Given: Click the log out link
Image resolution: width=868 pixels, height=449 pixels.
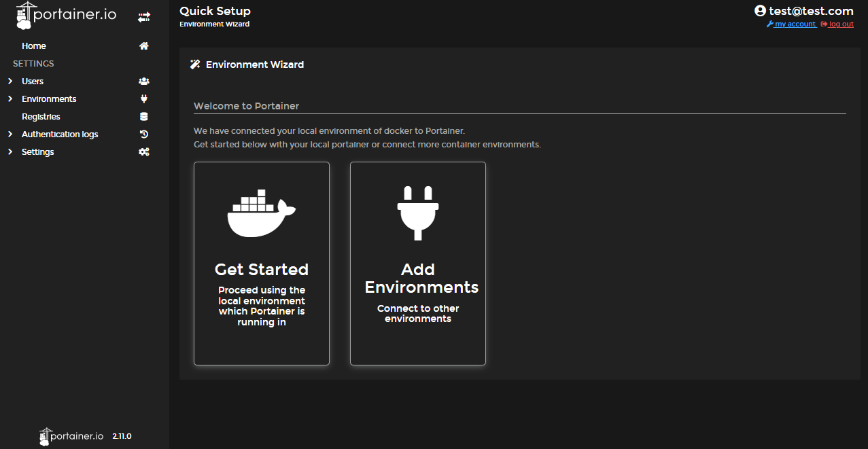Looking at the screenshot, I should (x=841, y=24).
